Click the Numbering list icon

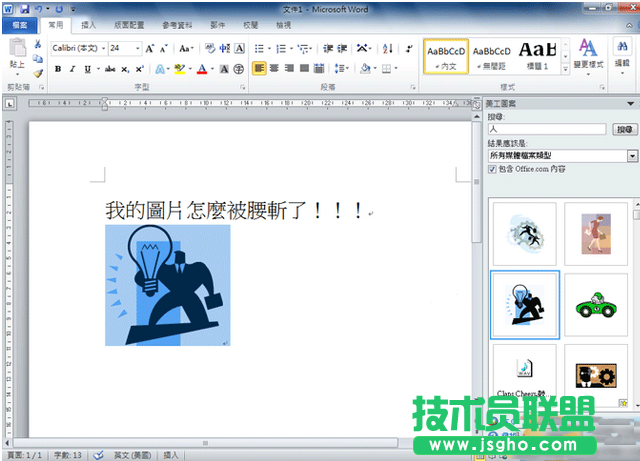tap(281, 49)
